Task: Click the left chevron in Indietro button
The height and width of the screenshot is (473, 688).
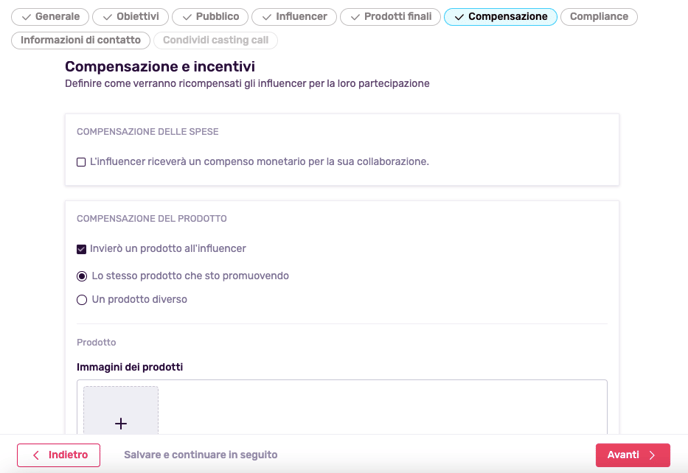Action: (36, 455)
